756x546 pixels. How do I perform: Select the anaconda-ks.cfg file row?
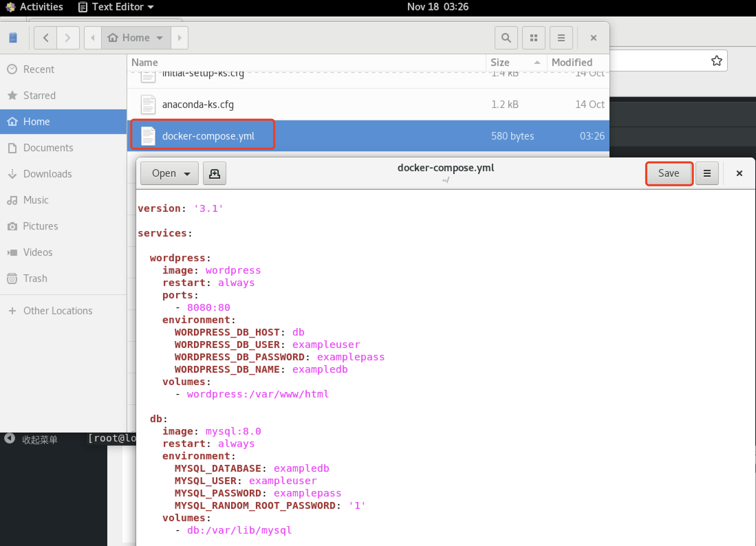(198, 104)
